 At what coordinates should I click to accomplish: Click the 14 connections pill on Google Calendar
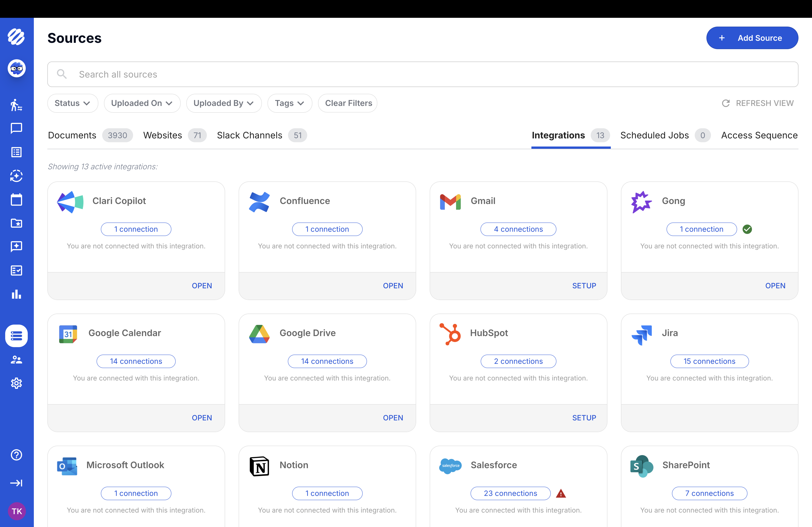click(x=136, y=361)
